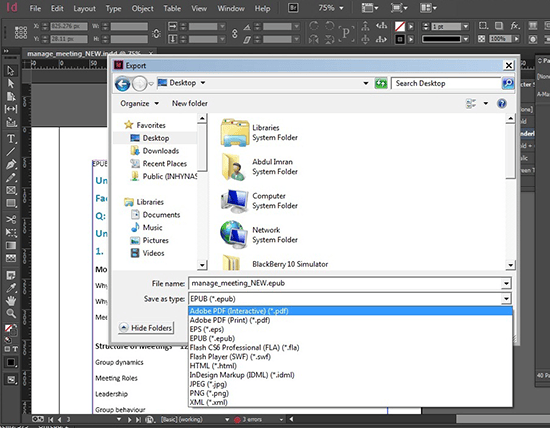Select the Gradient Swatch tool
The height and width of the screenshot is (428, 550).
tap(11, 245)
